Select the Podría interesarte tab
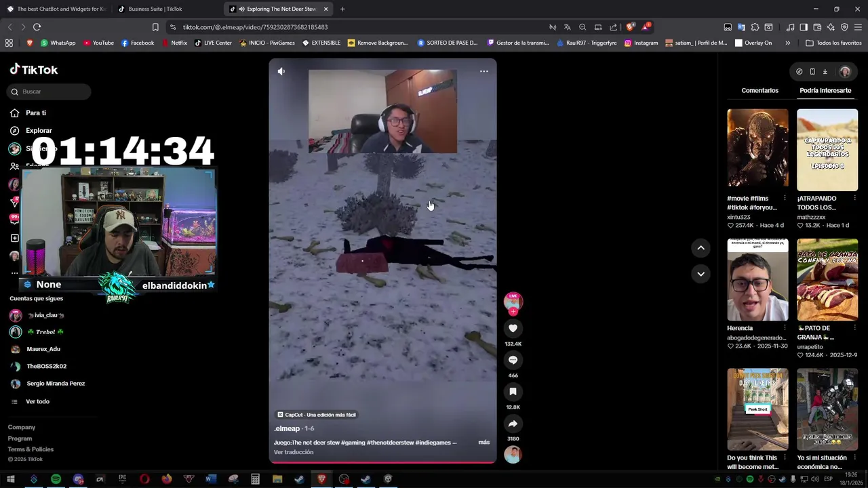The image size is (868, 488). tap(825, 90)
